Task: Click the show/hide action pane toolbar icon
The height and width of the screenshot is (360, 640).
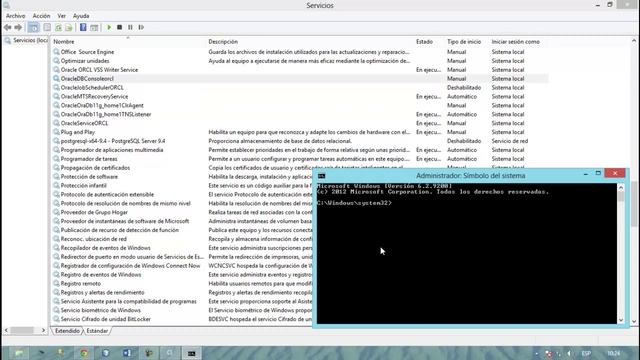Action: 94,27
